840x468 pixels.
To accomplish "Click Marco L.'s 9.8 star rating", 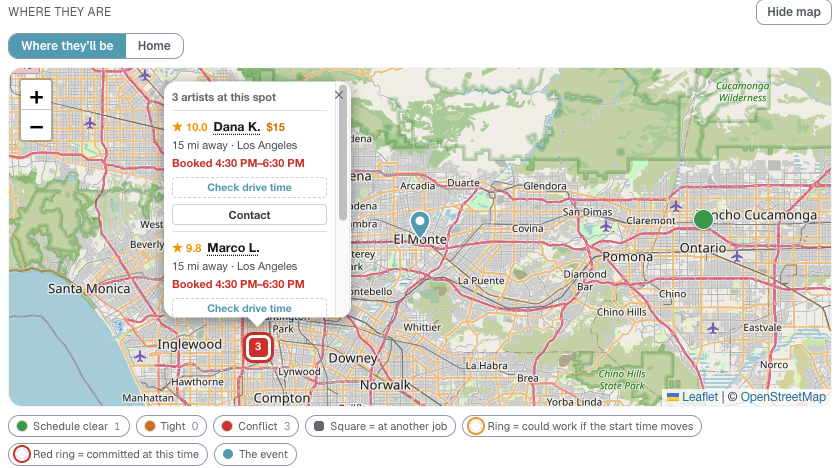I will [186, 248].
